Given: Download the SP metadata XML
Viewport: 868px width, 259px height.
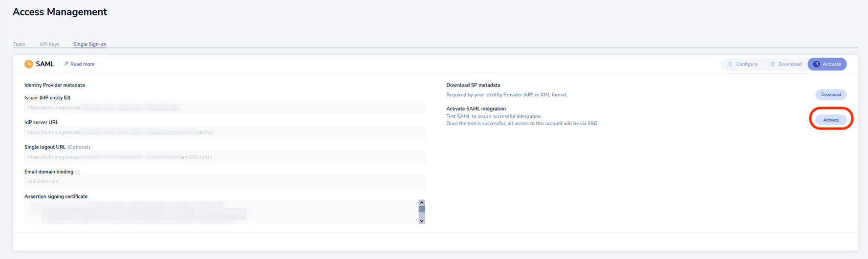Looking at the screenshot, I should (830, 94).
